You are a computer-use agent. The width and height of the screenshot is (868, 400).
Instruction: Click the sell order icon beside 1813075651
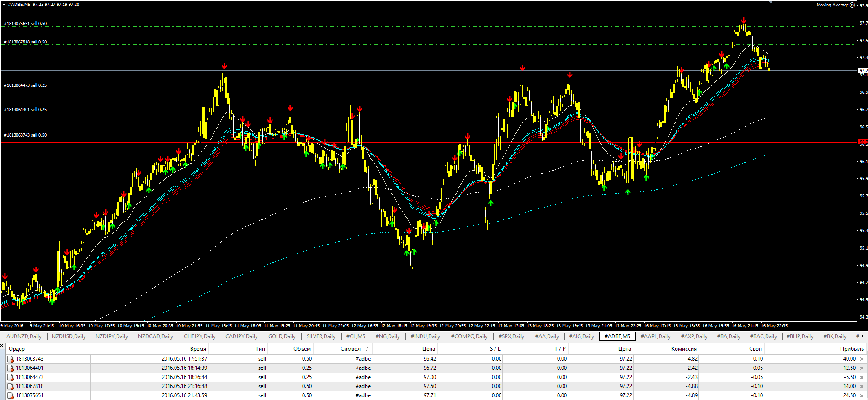click(x=11, y=395)
